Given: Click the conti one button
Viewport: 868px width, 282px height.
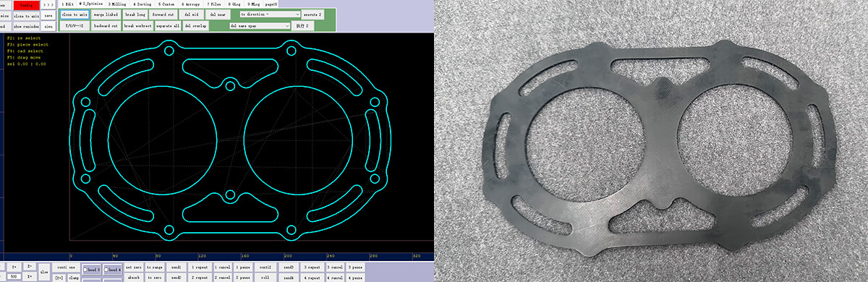Looking at the screenshot, I should (66, 267).
